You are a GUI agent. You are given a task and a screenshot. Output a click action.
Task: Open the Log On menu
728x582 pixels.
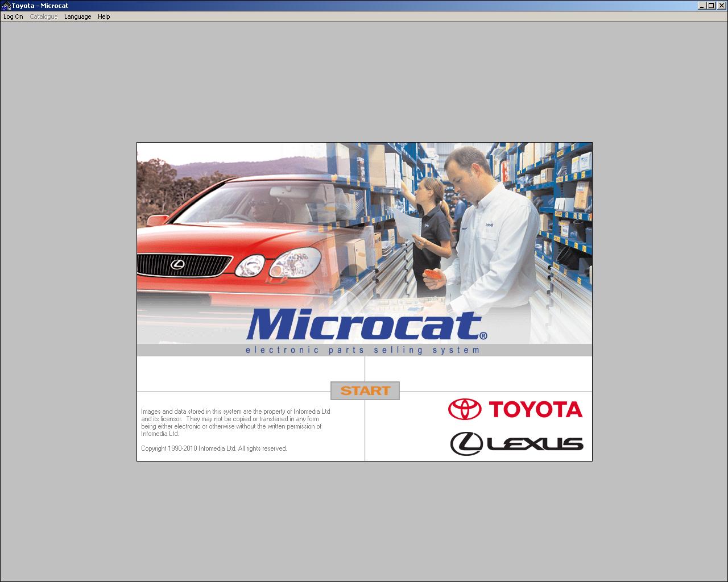coord(13,16)
